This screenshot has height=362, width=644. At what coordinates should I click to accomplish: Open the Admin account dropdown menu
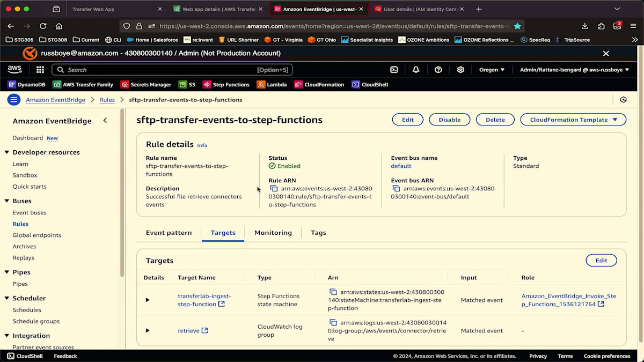574,70
